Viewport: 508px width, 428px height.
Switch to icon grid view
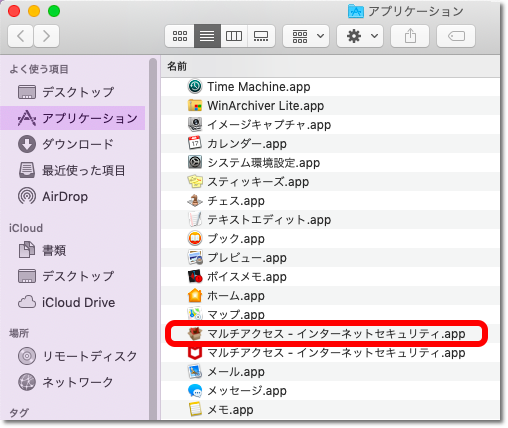click(x=180, y=36)
